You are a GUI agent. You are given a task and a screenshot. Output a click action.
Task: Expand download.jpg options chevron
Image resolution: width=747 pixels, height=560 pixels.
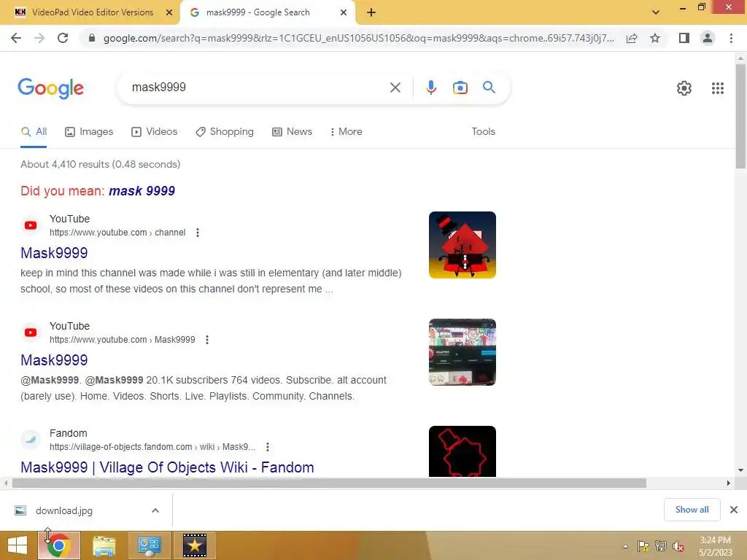(155, 510)
